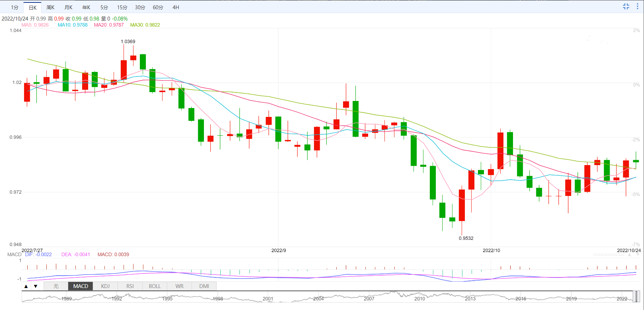The width and height of the screenshot is (644, 310).
Task: Click the gray down arrow under 2022/10/24
Action: 638,254
